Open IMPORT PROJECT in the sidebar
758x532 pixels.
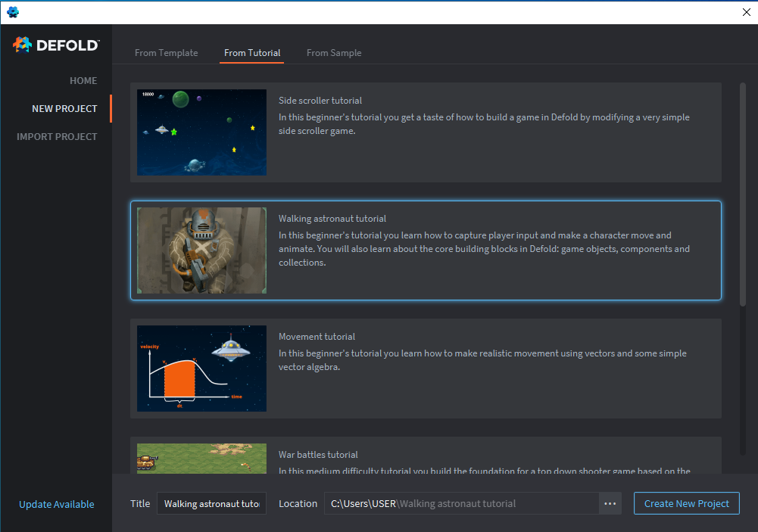[x=57, y=137]
